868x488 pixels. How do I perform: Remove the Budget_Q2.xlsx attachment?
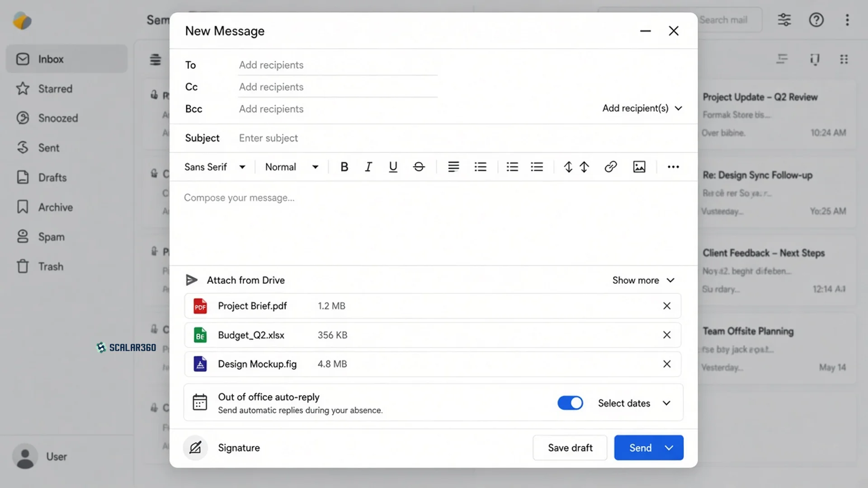[667, 335]
